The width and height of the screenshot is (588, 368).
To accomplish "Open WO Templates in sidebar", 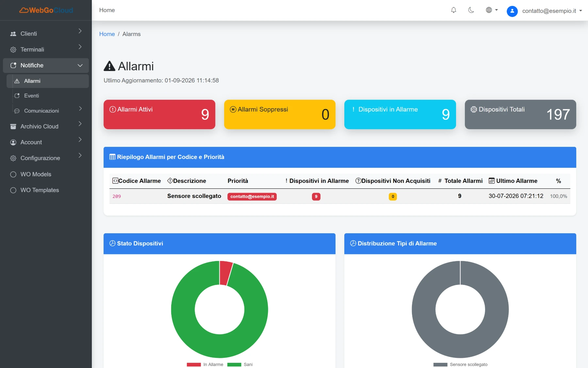I will pyautogui.click(x=46, y=190).
